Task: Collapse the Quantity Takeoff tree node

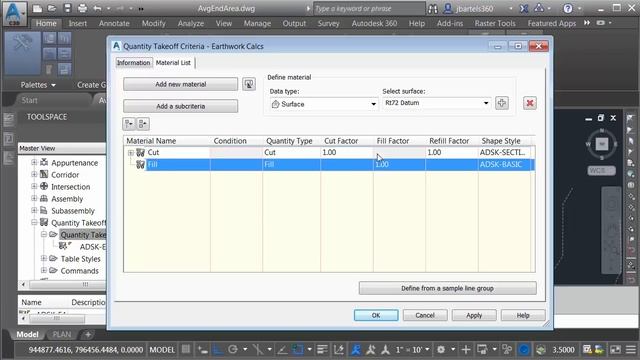Action: (x=34, y=222)
